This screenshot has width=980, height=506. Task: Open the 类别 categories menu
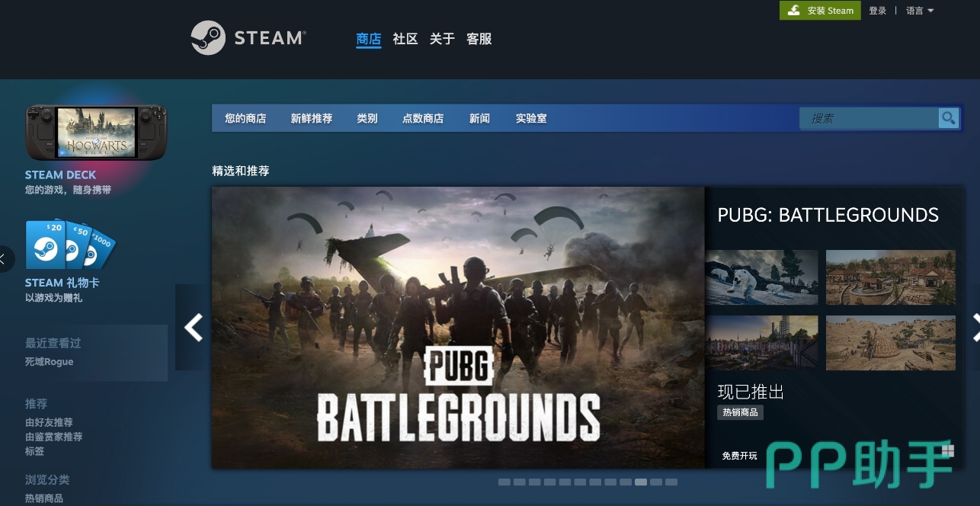pyautogui.click(x=367, y=118)
